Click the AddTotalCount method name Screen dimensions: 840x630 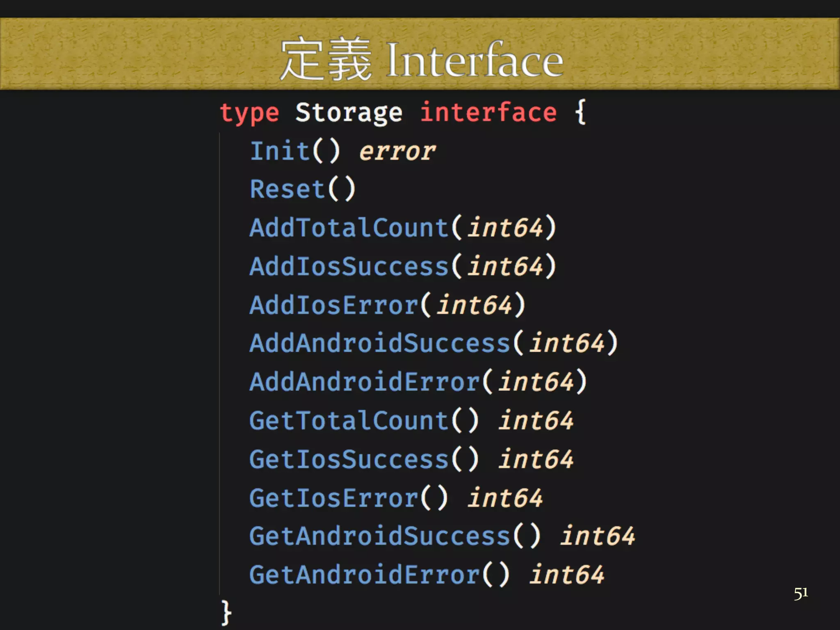click(349, 228)
